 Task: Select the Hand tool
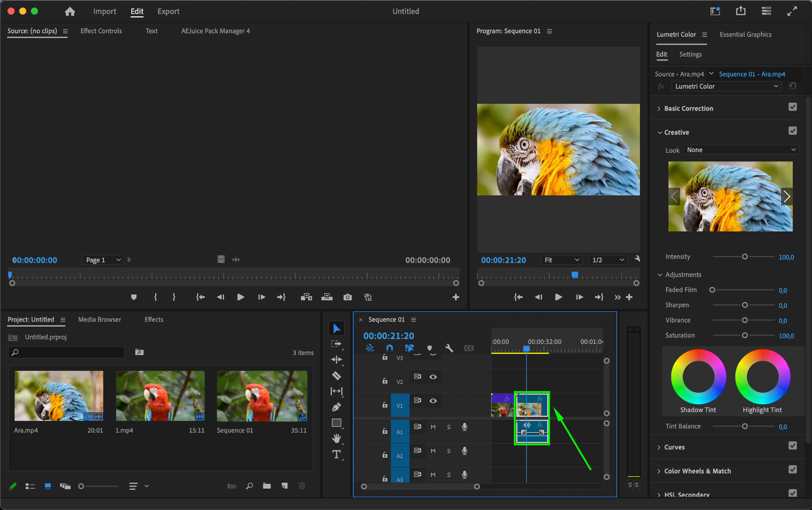(336, 438)
